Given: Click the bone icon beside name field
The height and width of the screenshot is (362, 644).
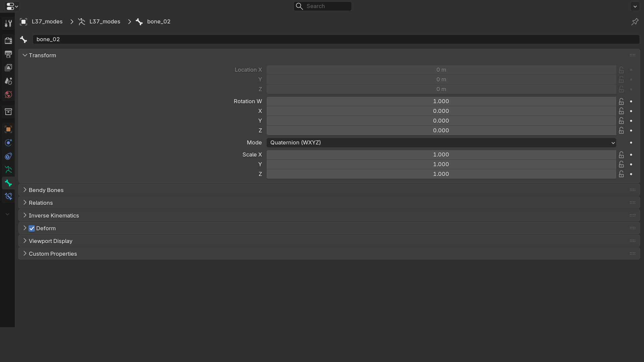Looking at the screenshot, I should 23,39.
